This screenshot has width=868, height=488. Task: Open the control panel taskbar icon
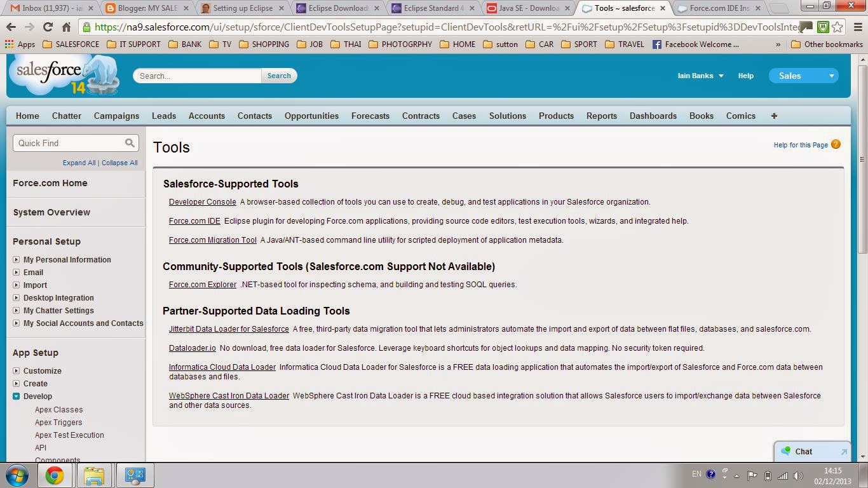[x=135, y=475]
